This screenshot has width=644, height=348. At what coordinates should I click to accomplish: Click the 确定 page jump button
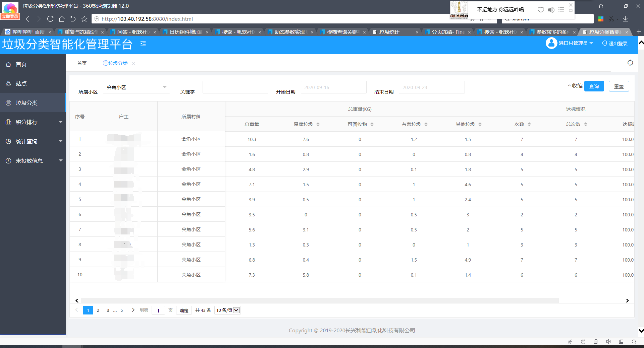pos(184,310)
